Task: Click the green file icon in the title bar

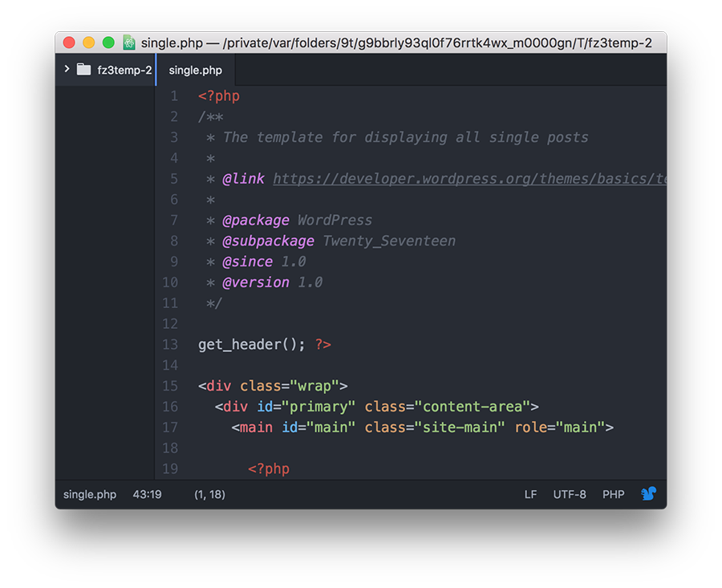Action: click(128, 41)
